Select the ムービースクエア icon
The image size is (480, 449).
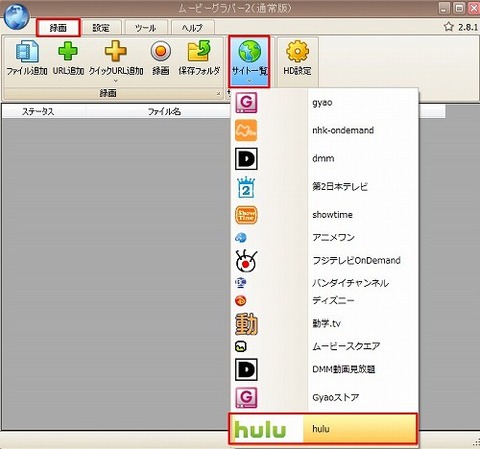[x=241, y=346]
